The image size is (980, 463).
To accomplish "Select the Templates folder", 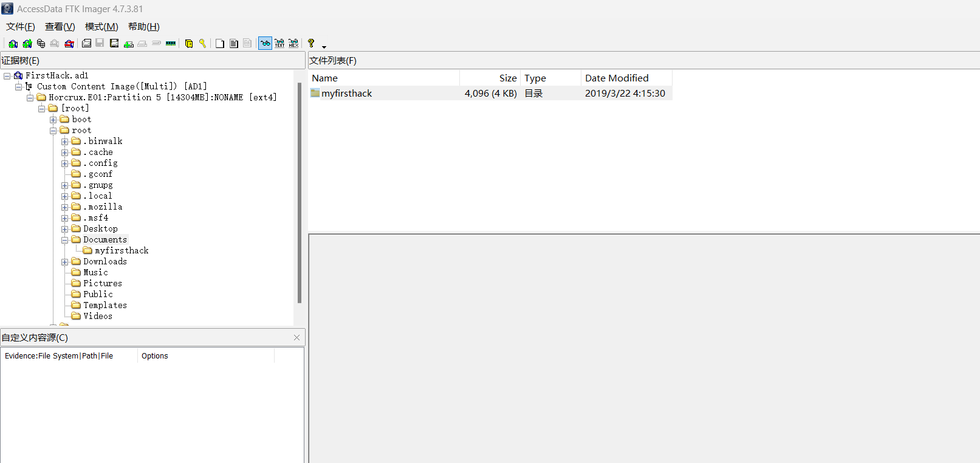I will tap(105, 305).
